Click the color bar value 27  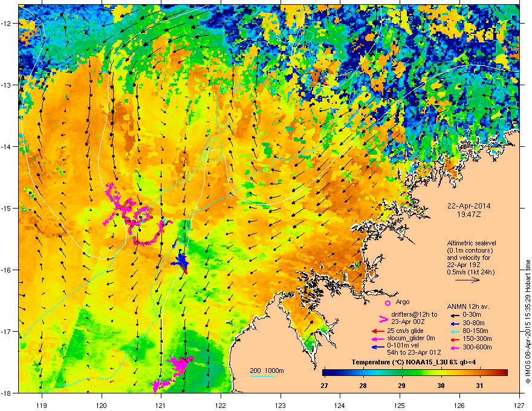tap(325, 386)
